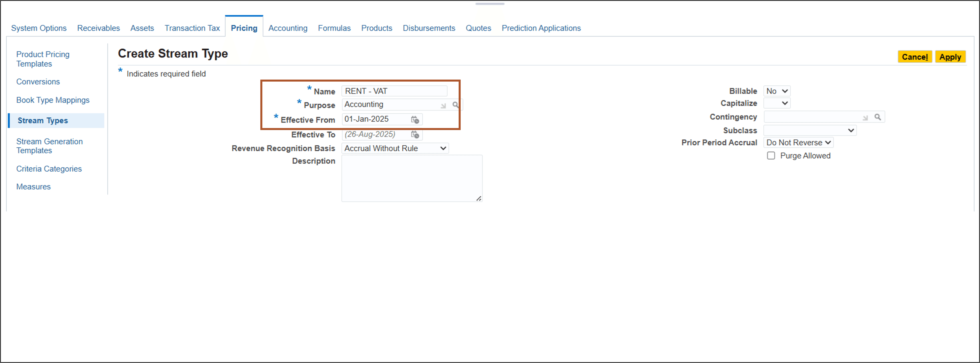Open Stream Generation Templates from sidebar
Viewport: 980px width, 363px height.
pyautogui.click(x=49, y=146)
